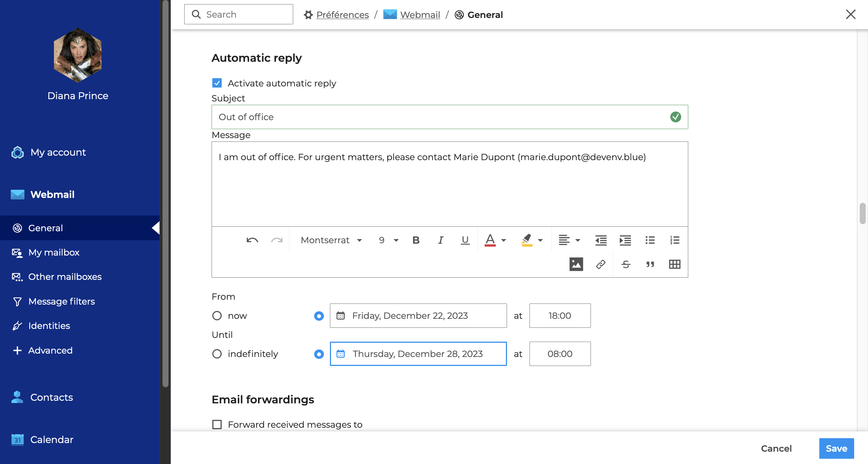868x464 pixels.
Task: Uncheck Activate automatic reply
Action: (x=217, y=83)
